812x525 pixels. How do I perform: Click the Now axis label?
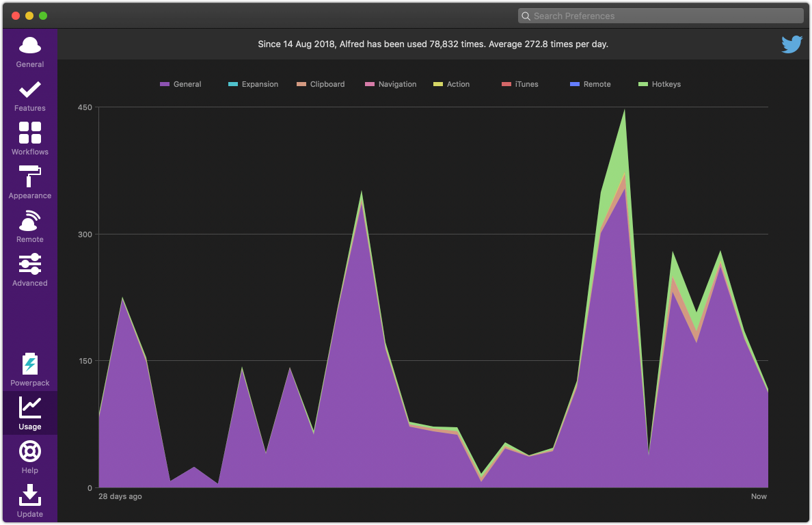pos(759,496)
